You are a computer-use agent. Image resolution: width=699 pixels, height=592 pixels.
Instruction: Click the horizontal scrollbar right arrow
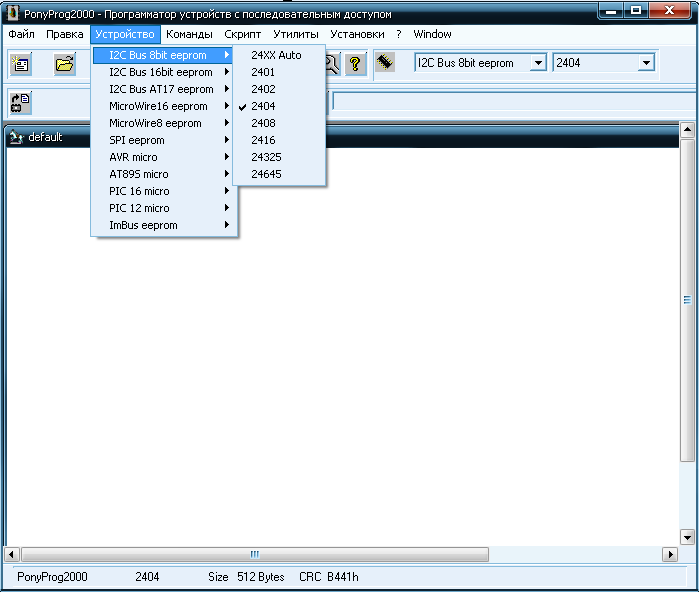pos(670,555)
